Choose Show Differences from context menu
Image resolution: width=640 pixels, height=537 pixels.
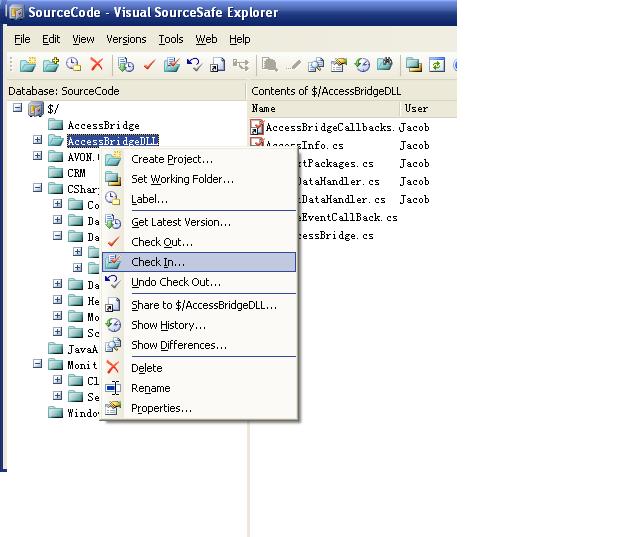(x=199, y=345)
